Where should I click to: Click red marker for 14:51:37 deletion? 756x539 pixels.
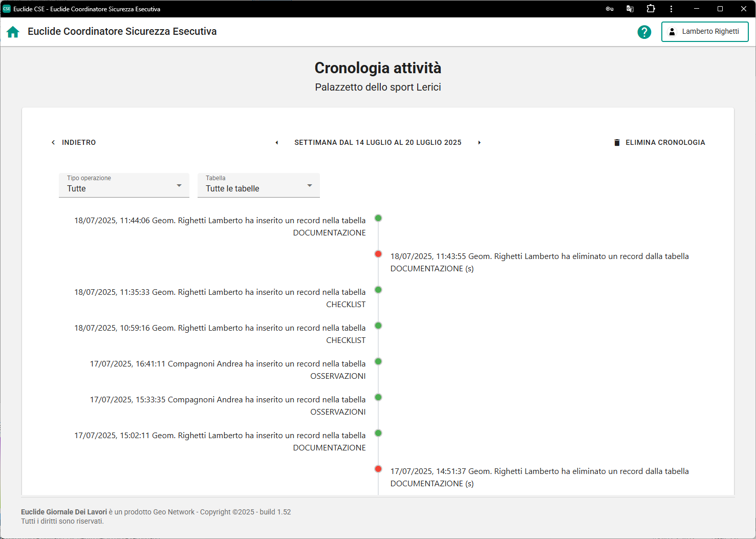click(x=378, y=469)
